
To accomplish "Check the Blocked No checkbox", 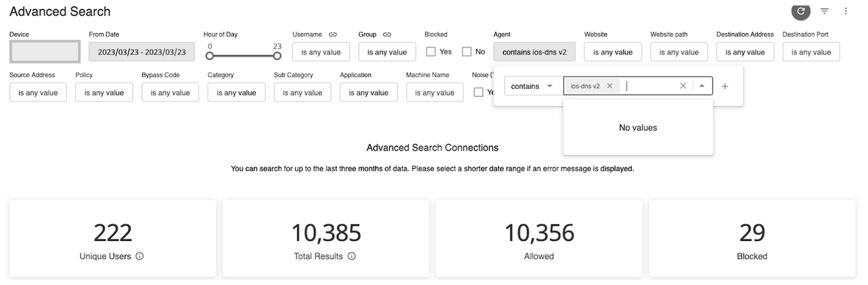I will click(x=466, y=52).
